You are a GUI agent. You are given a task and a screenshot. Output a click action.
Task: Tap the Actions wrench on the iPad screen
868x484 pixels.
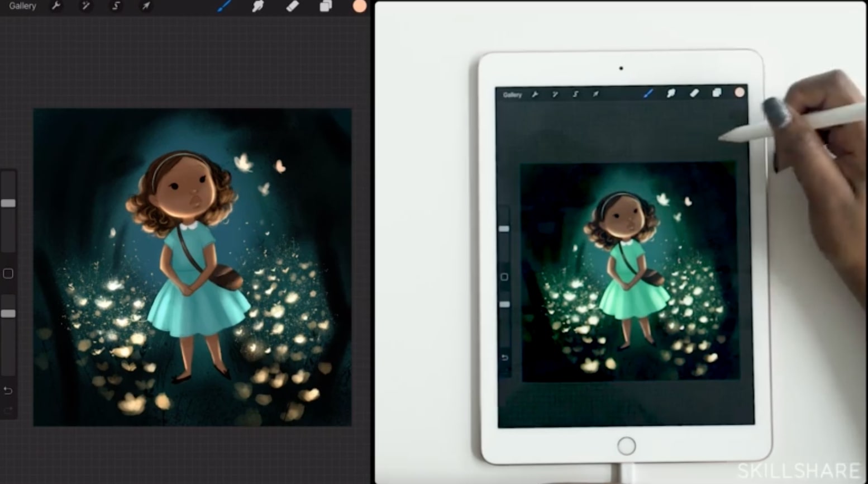pos(536,94)
